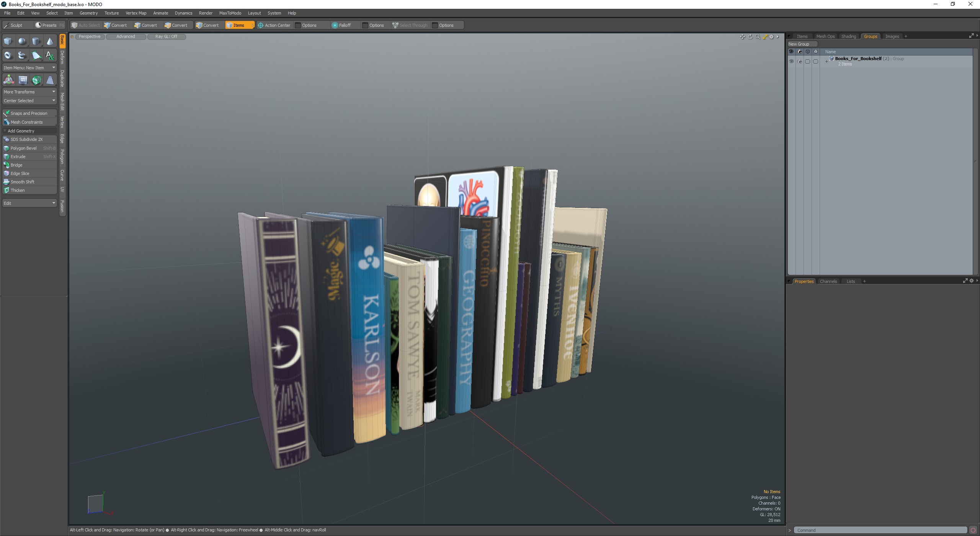
Task: Open Snaps and Precision
Action: click(x=29, y=113)
